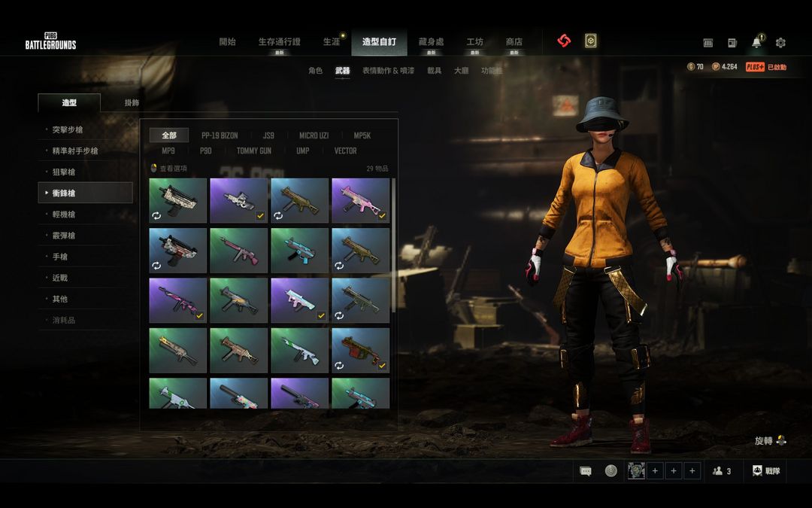Filter skins by VECTOR

(345, 151)
